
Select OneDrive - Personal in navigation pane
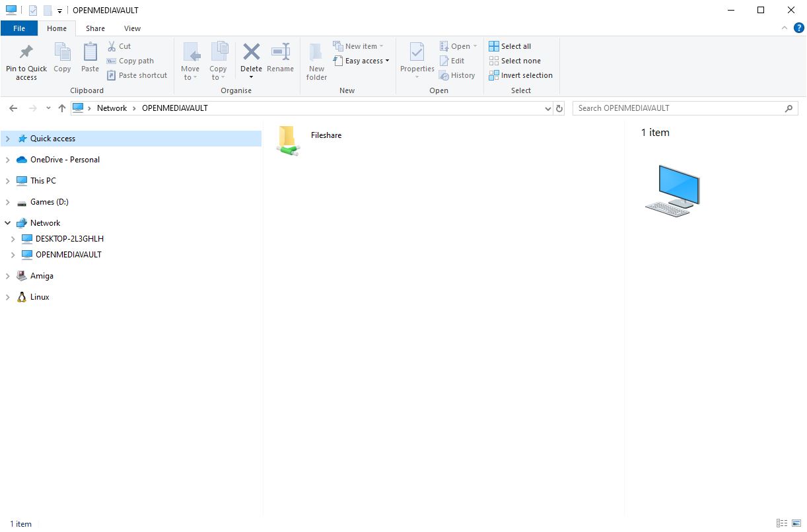(65, 160)
